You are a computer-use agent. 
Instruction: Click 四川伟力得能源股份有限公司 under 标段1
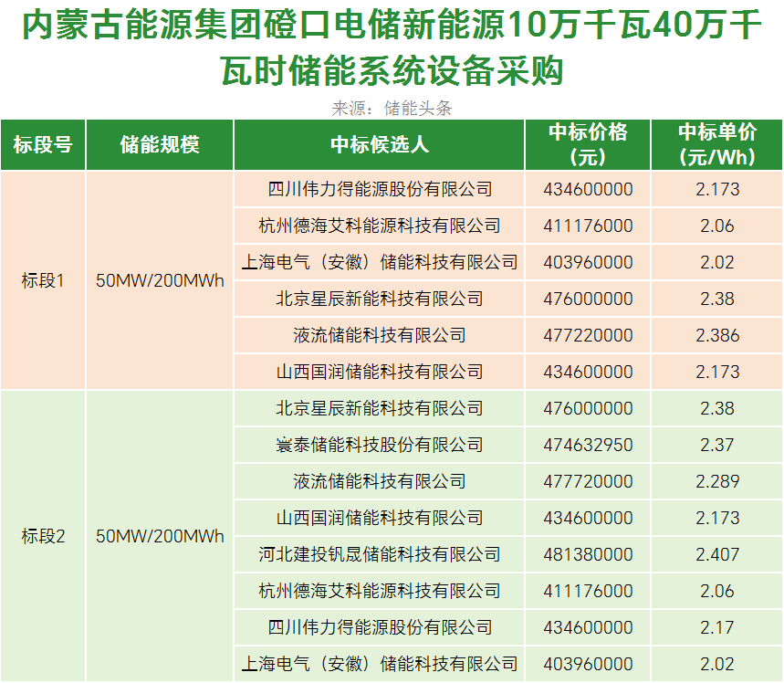380,189
